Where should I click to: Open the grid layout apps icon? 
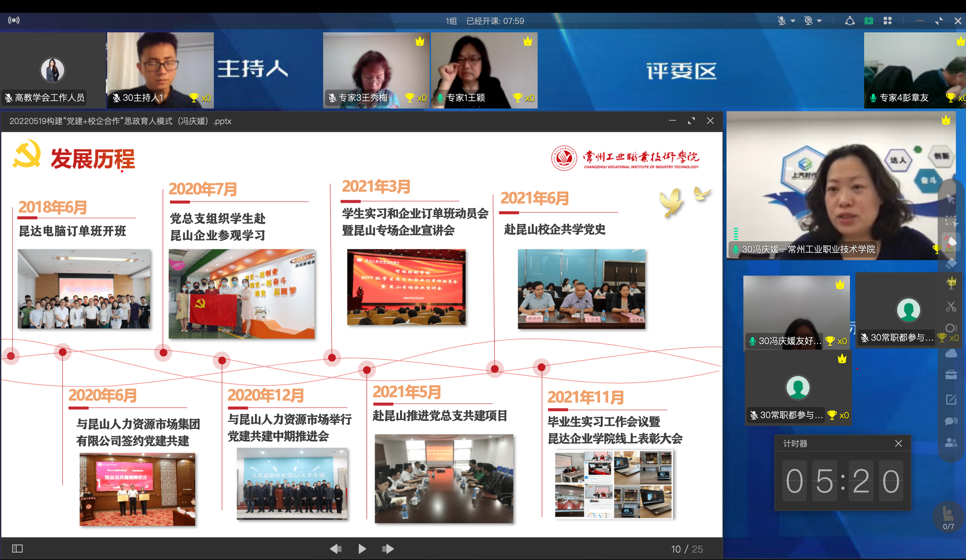[x=887, y=21]
